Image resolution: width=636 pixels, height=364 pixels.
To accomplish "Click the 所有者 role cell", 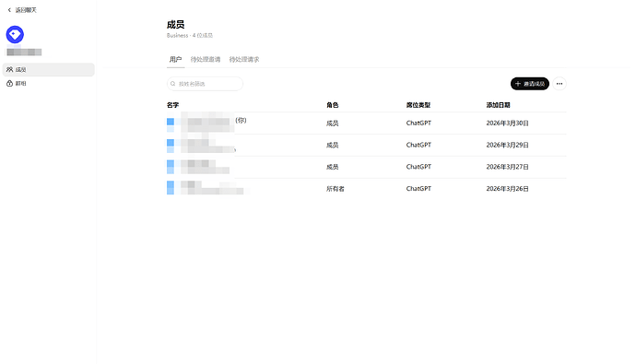I will [336, 189].
